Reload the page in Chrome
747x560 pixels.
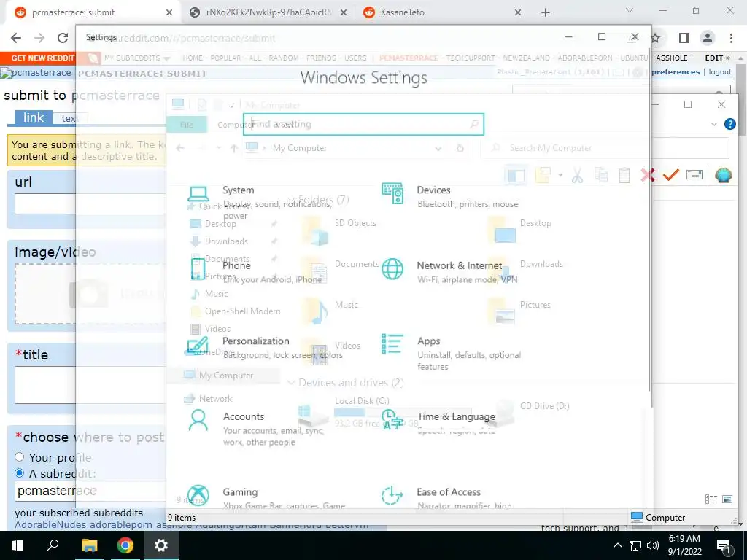click(63, 38)
